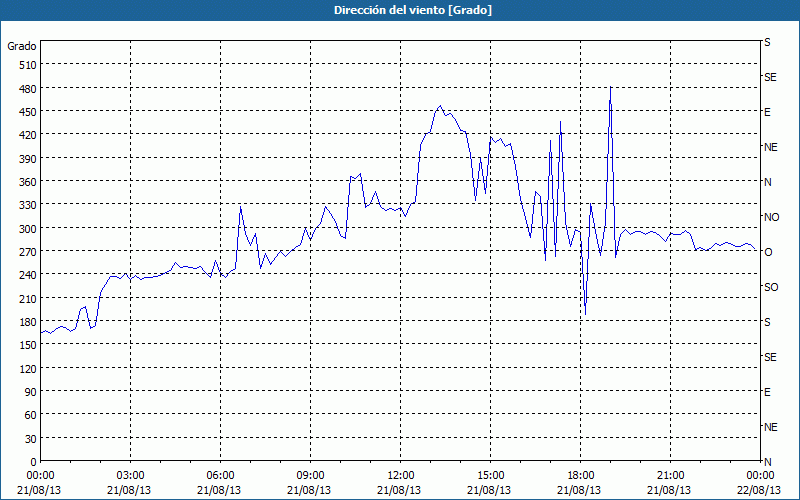Select the 18:00 time label
The height and width of the screenshot is (500, 800).
(580, 476)
